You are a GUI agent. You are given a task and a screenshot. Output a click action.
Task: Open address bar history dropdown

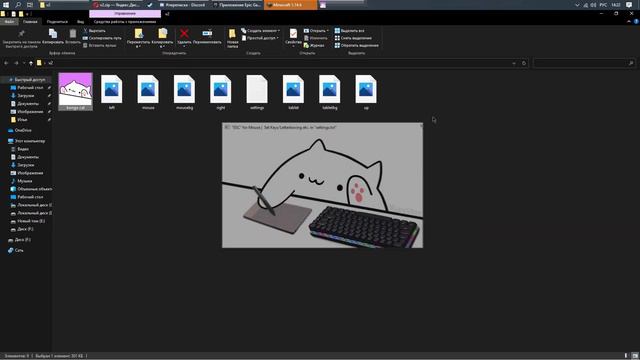tap(514, 63)
